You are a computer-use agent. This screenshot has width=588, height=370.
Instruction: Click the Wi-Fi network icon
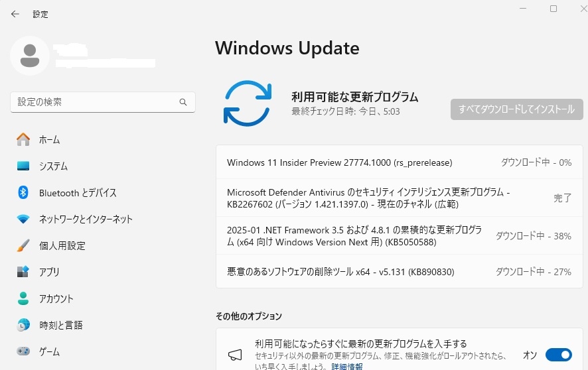pyautogui.click(x=23, y=219)
